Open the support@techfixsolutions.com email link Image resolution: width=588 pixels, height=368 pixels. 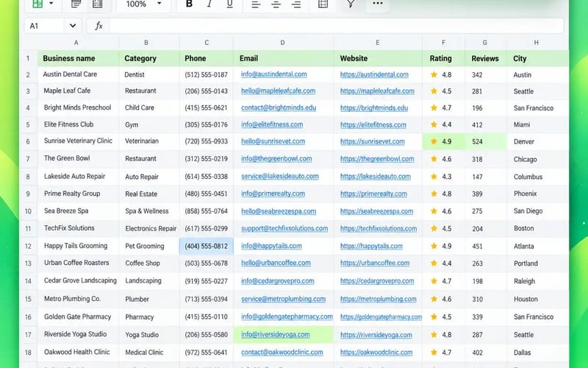coord(284,228)
